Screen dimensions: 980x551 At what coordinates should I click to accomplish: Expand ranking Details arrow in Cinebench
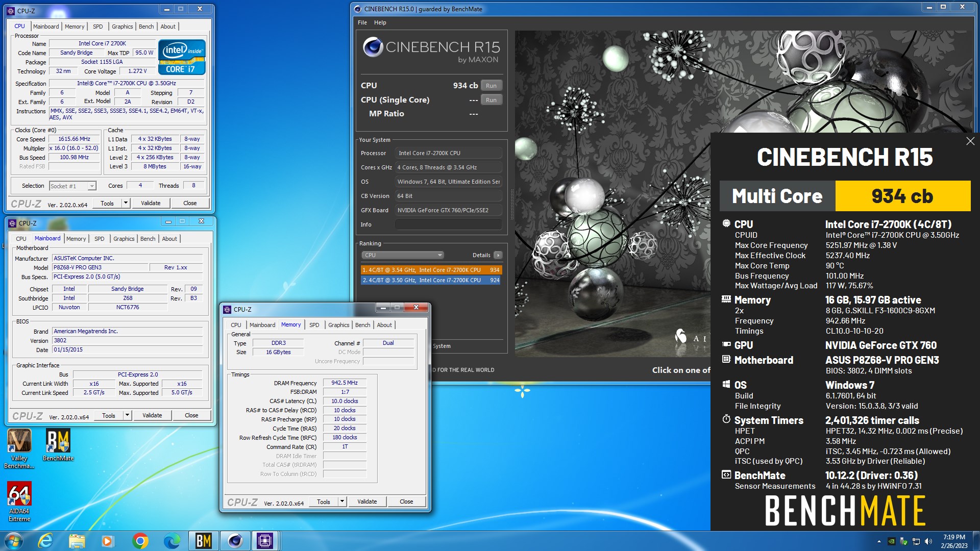(498, 255)
